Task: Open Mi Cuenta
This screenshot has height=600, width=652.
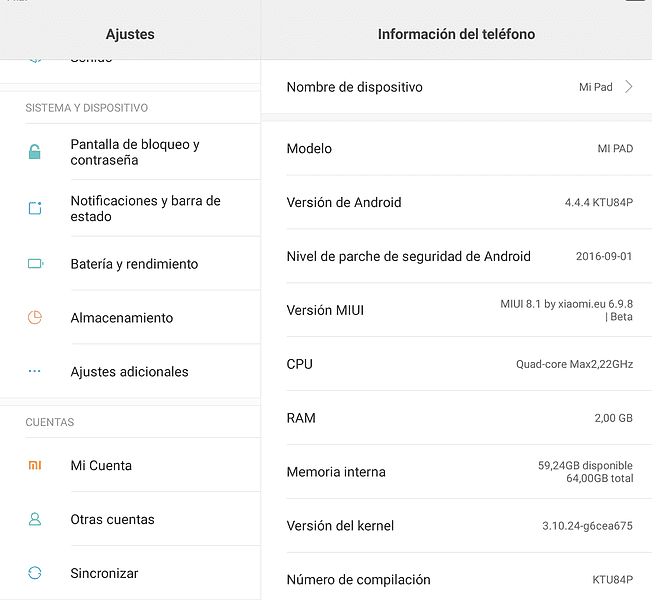Action: point(131,465)
